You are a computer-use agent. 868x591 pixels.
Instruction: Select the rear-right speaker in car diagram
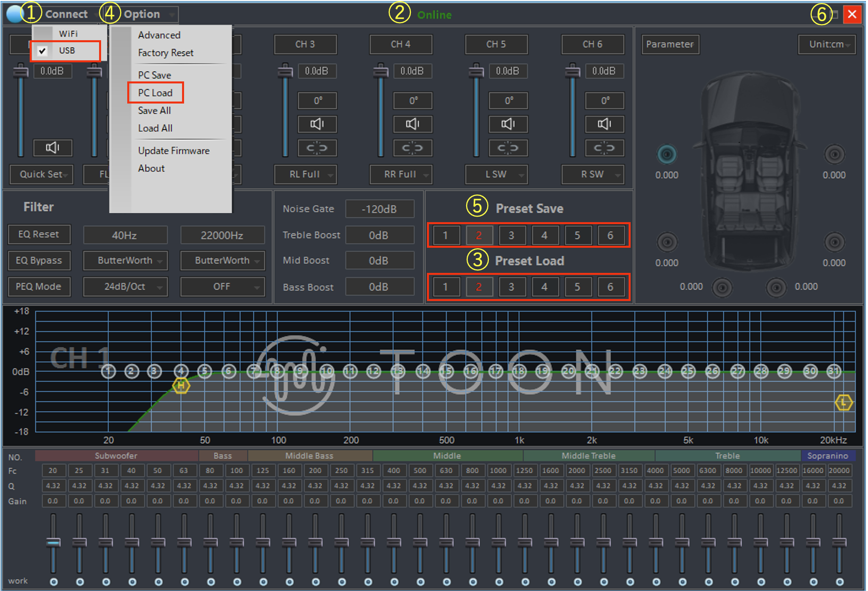pos(834,242)
